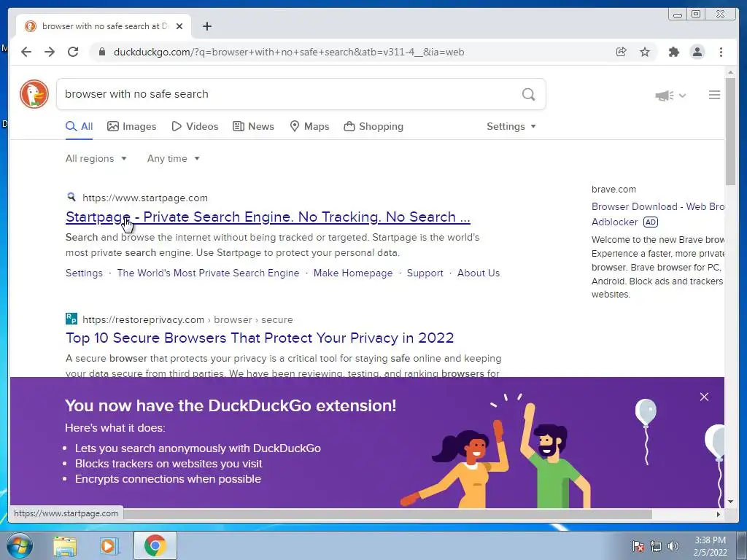Switch to the Images tab
Viewport: 747px width, 560px height.
coord(131,127)
